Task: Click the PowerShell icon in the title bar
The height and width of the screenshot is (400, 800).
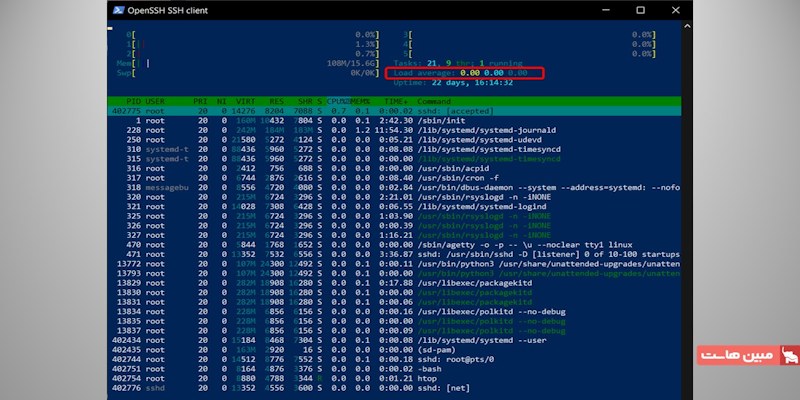Action: pos(118,10)
